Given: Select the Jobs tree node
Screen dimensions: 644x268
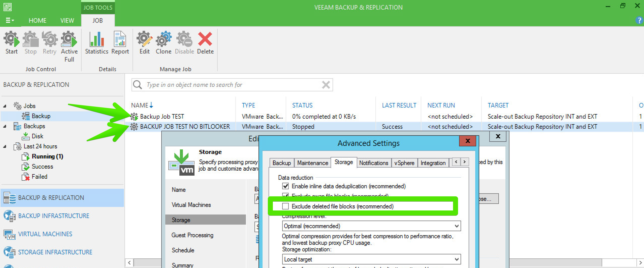Looking at the screenshot, I should tap(29, 106).
